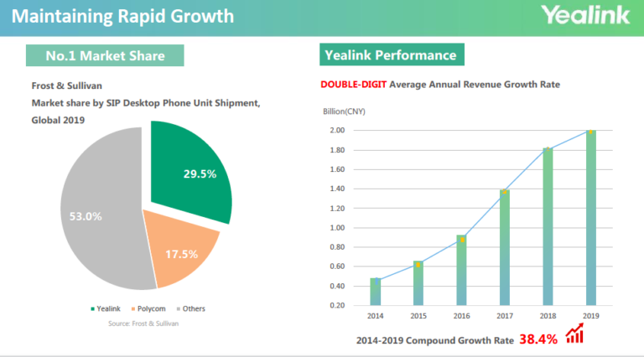This screenshot has height=357, width=644.
Task: Click the '2014' x-axis label
Action: [x=376, y=316]
